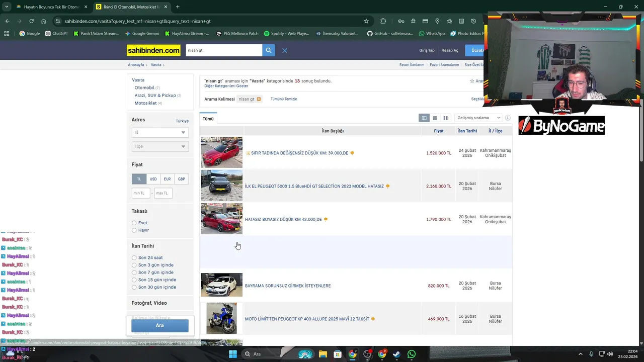Remove the nisan gt keyword filter tag
The image size is (644, 362).
point(259,99)
